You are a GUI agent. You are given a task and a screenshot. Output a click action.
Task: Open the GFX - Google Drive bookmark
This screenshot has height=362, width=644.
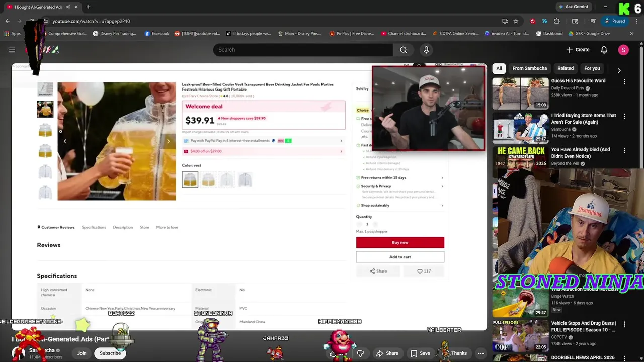[589, 34]
